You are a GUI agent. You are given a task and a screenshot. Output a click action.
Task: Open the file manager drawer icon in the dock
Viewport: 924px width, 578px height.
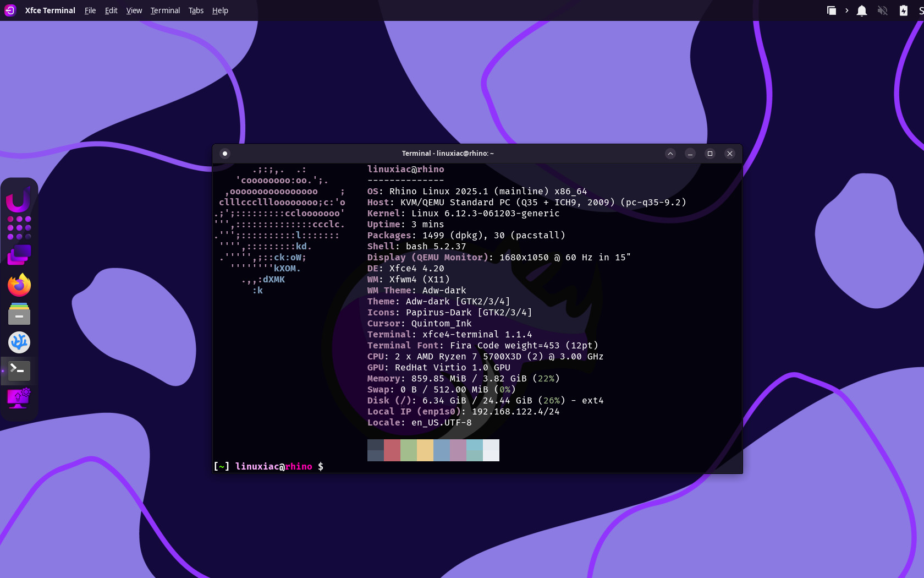click(x=19, y=314)
